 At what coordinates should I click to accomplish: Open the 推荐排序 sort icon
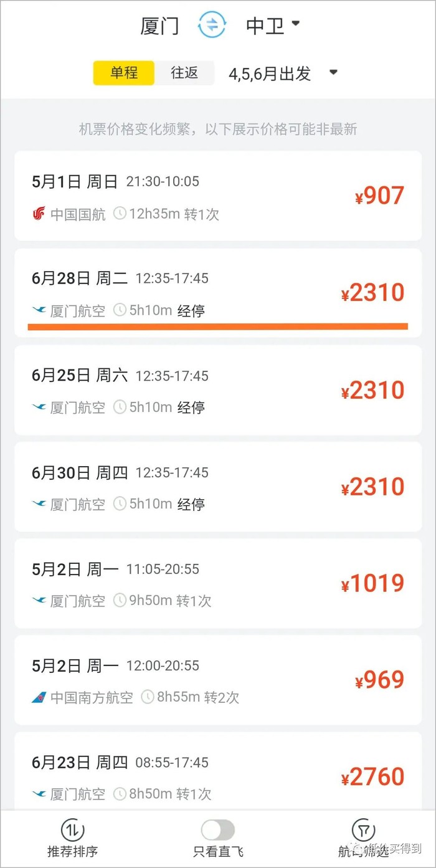pyautogui.click(x=72, y=830)
